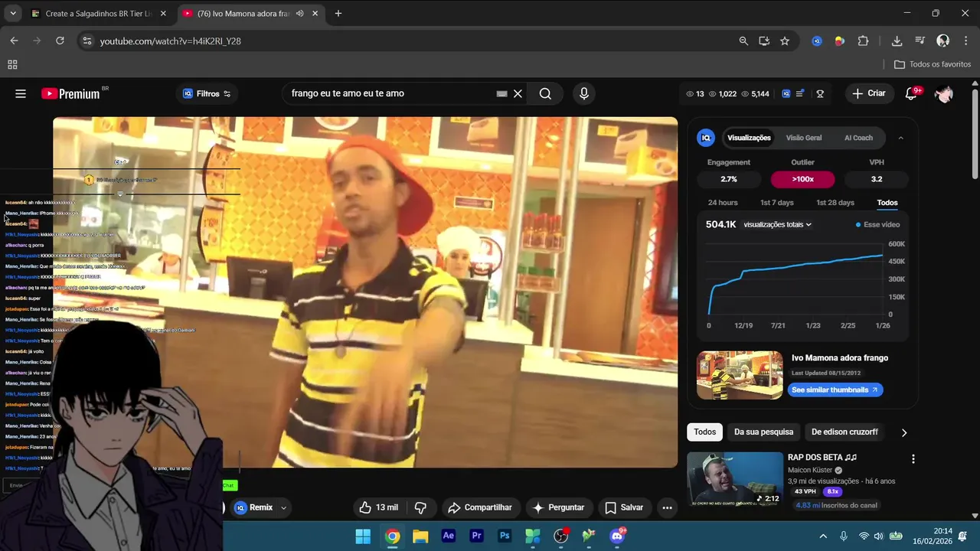The image size is (980, 551).
Task: Select the Da sua pesquisa chip
Action: tap(764, 432)
